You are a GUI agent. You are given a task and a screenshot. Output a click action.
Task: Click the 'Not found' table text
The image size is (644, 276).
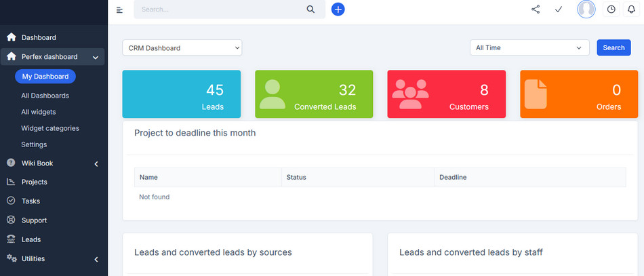pos(155,197)
